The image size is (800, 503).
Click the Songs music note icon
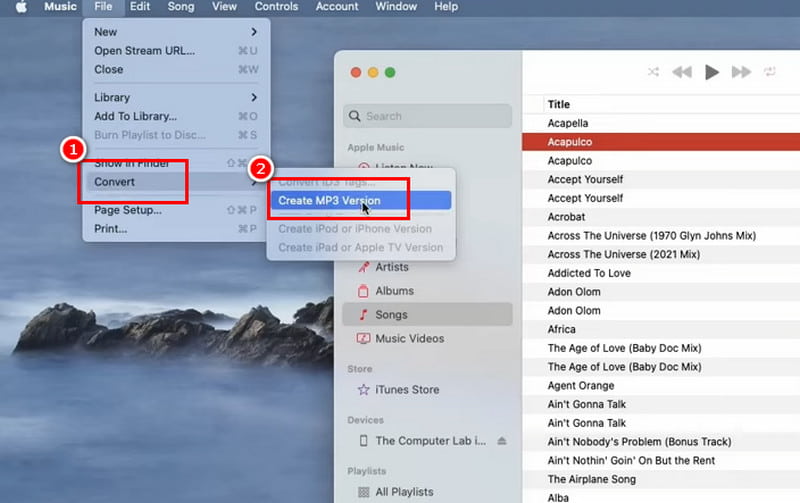pyautogui.click(x=363, y=314)
